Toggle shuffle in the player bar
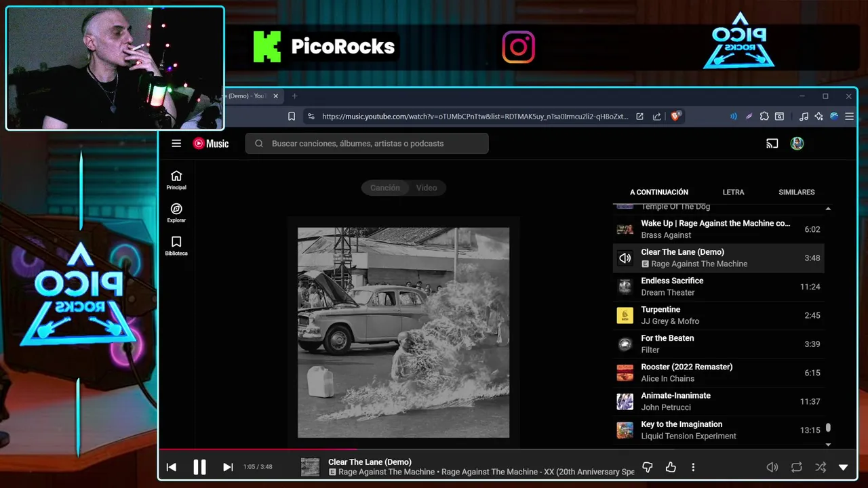 tap(821, 467)
